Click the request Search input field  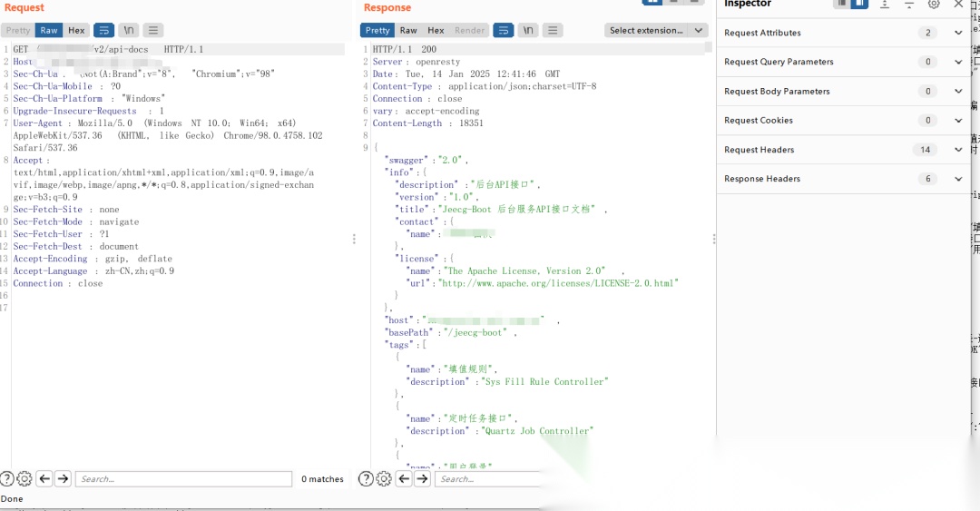click(x=183, y=479)
